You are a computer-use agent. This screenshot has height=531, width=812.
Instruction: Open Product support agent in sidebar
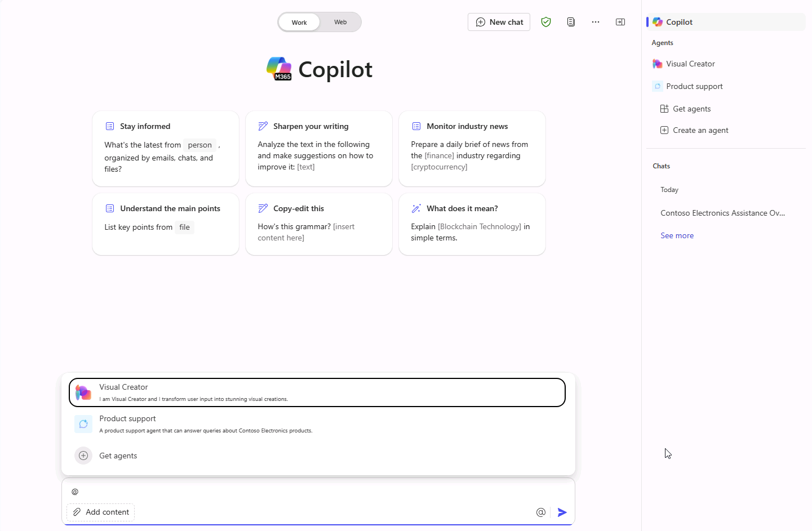pos(726,86)
